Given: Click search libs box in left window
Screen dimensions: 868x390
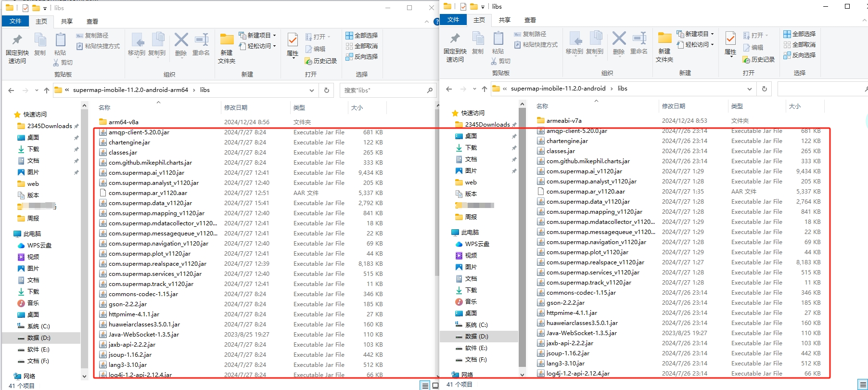Looking at the screenshot, I should [388, 90].
